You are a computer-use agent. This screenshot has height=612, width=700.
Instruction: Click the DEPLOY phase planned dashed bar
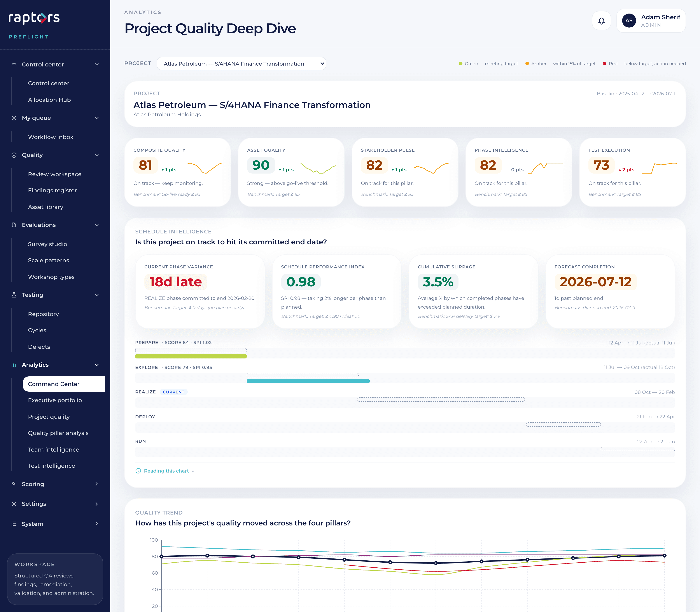[563, 424]
